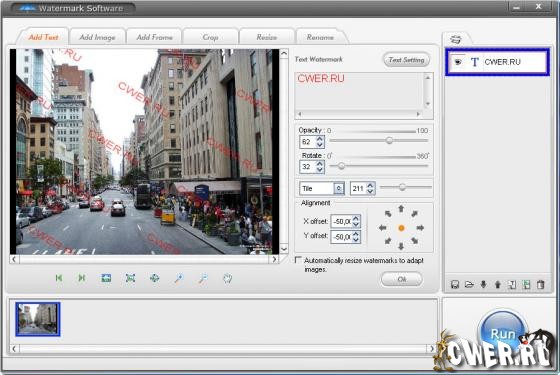Delete the watermark layer with the trash icon
The height and width of the screenshot is (375, 560).
[x=541, y=285]
